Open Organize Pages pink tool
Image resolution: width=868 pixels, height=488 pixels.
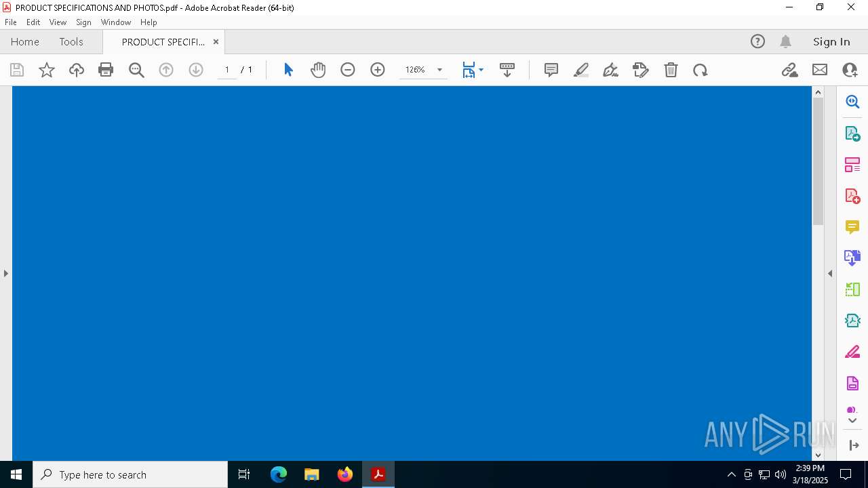tap(852, 165)
